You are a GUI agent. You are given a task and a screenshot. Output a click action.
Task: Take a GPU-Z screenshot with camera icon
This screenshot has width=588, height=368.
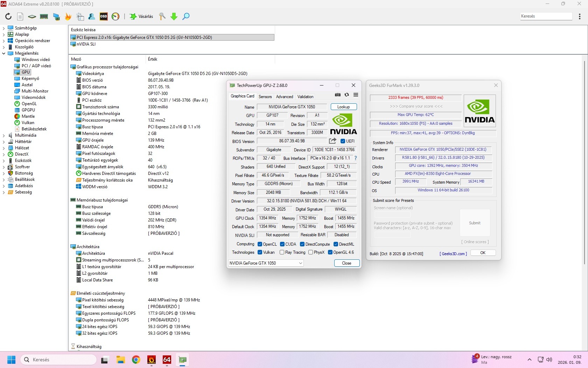coord(338,95)
